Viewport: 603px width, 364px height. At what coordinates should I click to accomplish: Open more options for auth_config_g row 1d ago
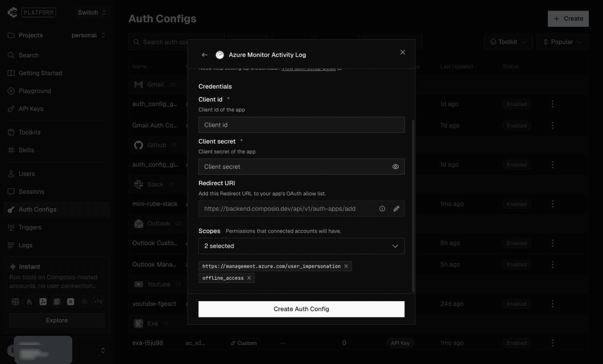click(553, 104)
